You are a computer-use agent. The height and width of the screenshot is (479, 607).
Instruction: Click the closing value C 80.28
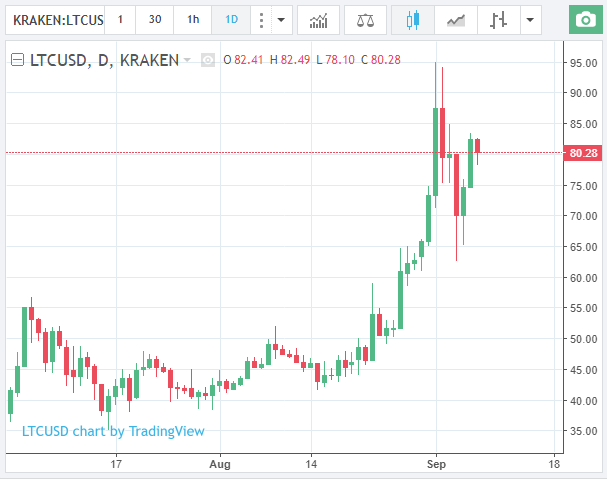[x=381, y=60]
